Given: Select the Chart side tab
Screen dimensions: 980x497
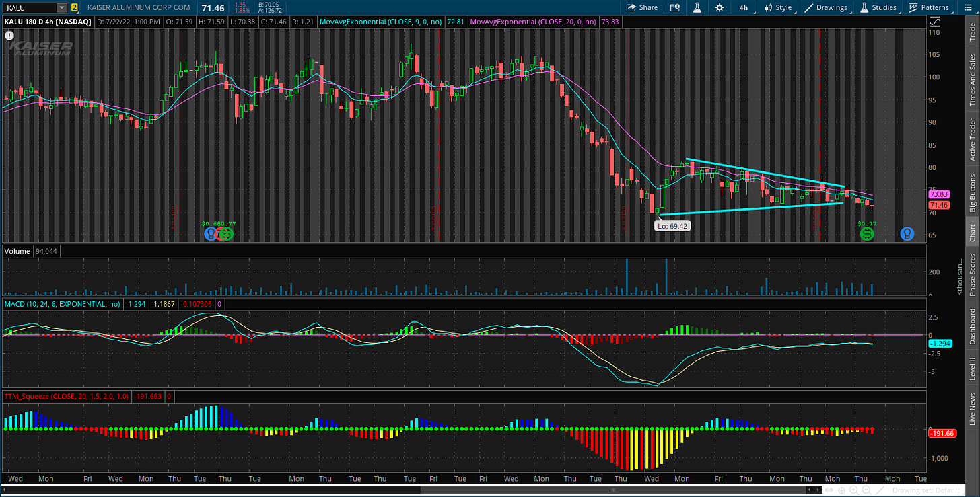Looking at the screenshot, I should [973, 233].
